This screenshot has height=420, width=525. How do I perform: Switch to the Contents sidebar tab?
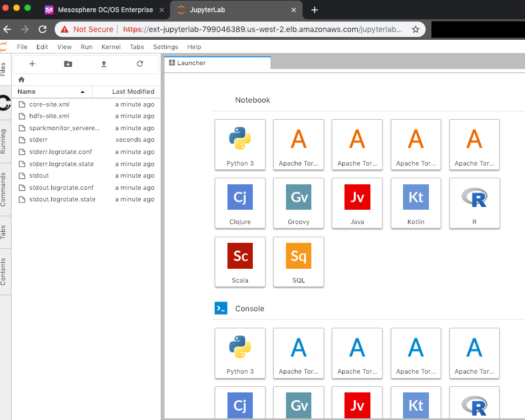pyautogui.click(x=4, y=272)
